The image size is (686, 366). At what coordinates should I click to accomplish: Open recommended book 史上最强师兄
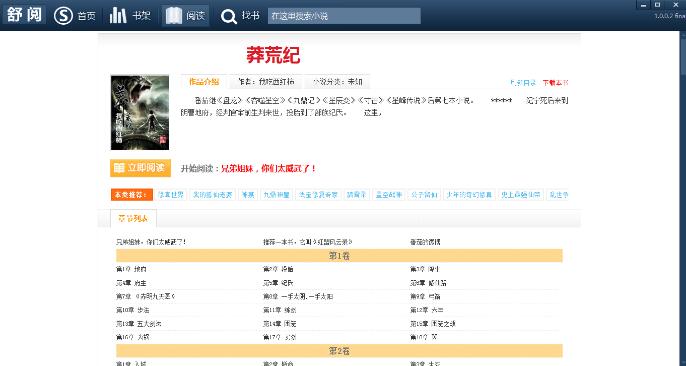click(x=520, y=195)
